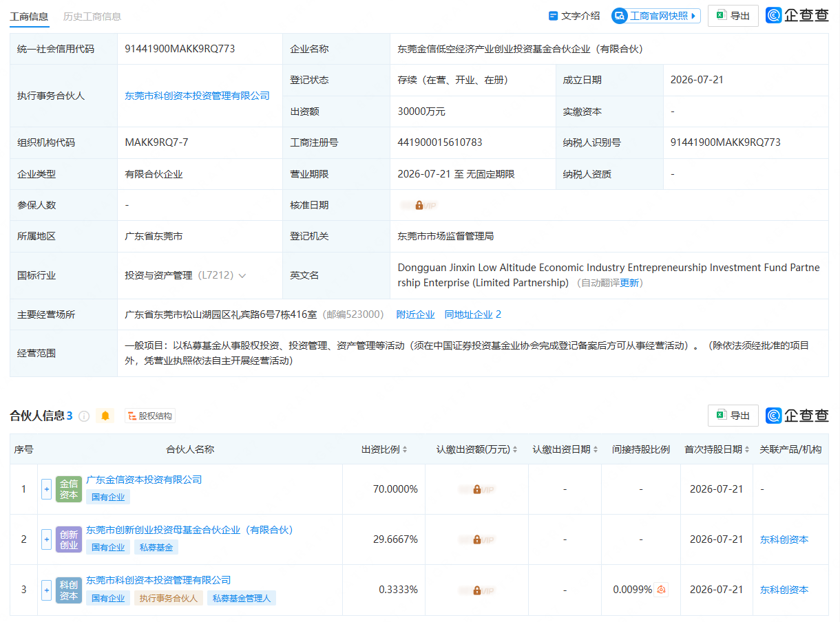The height and width of the screenshot is (622, 840).
Task: Click 创新创业 purple logo badge
Action: pos(69,539)
